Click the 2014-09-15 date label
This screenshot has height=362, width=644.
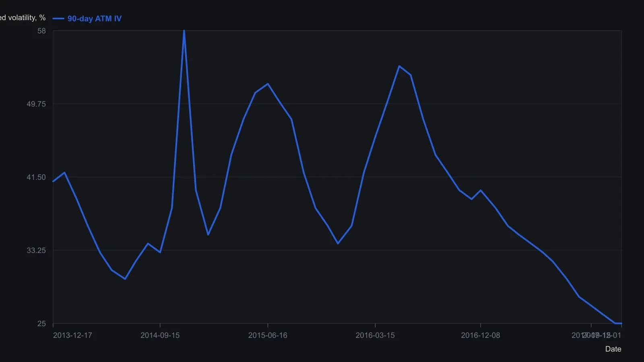coord(160,335)
